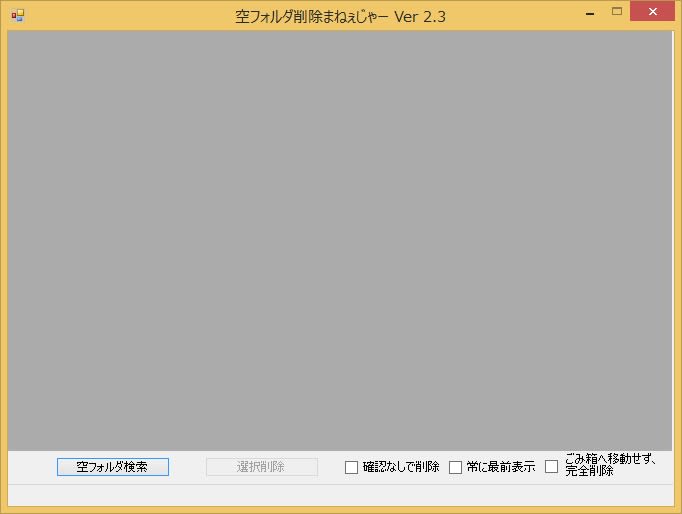Click the white strip right of the gray list
The image size is (682, 514).
coord(674,240)
